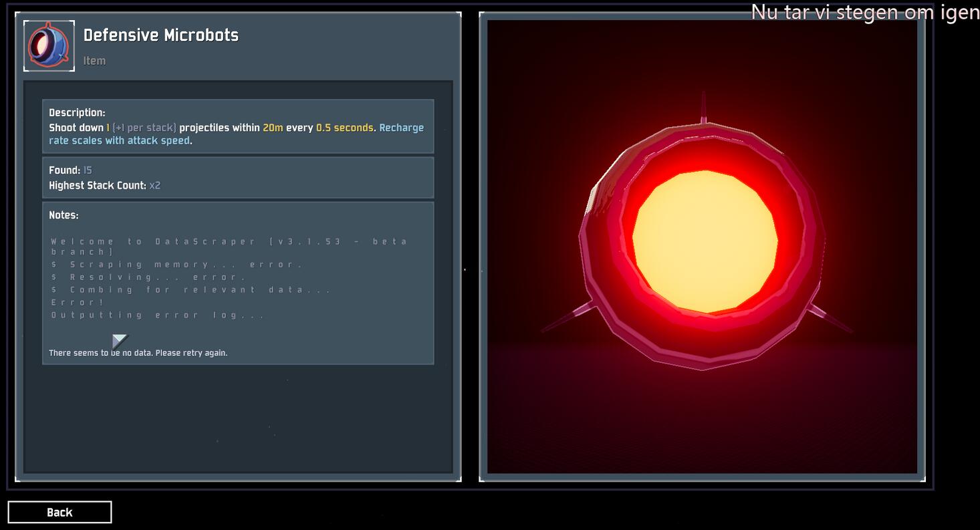The width and height of the screenshot is (980, 530).
Task: Click the yellow "0.5 seconds" value
Action: pyautogui.click(x=344, y=128)
